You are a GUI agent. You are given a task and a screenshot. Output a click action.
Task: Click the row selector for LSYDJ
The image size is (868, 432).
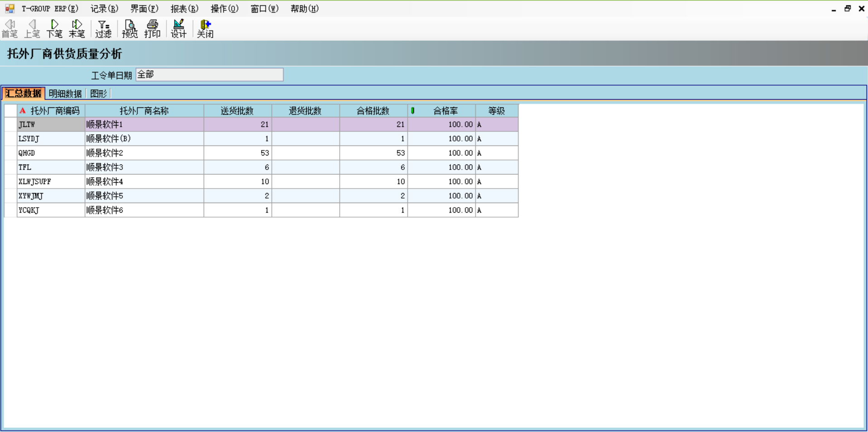[x=10, y=139]
